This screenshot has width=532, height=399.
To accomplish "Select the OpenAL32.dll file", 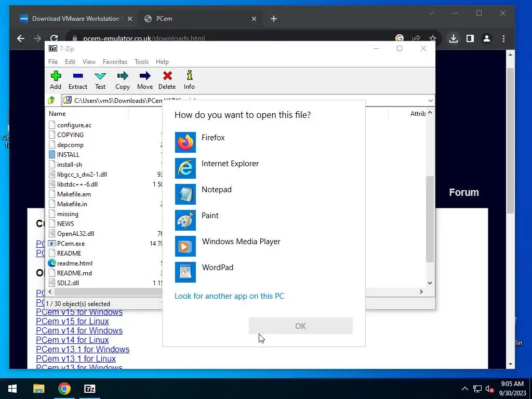I will [75, 234].
